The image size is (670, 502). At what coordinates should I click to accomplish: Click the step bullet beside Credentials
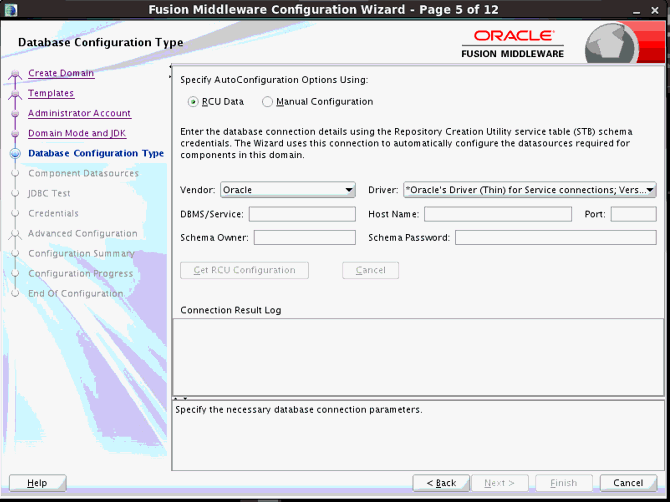click(15, 214)
